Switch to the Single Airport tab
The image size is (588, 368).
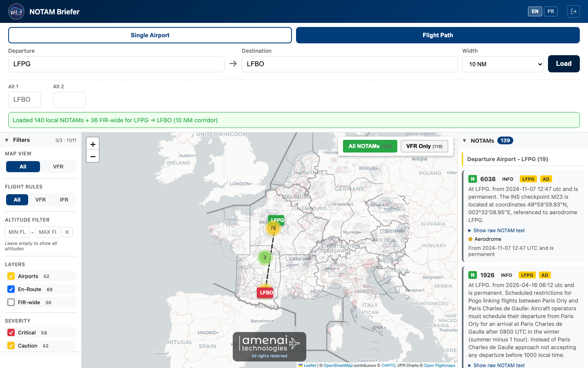point(150,35)
